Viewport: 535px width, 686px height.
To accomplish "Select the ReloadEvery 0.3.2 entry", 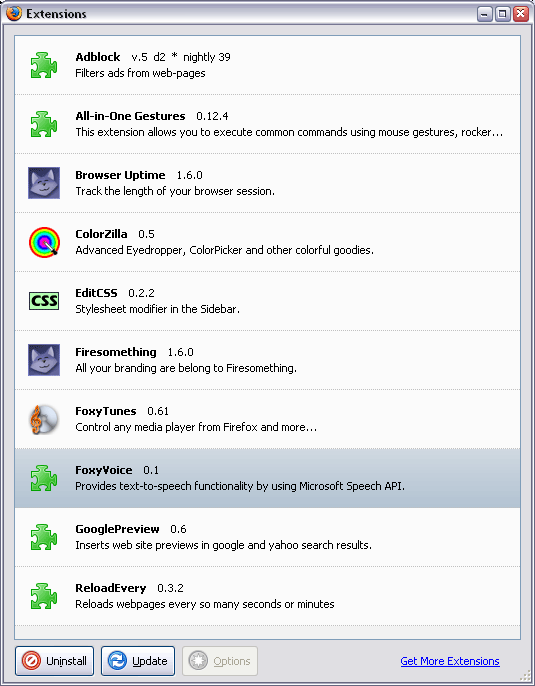I will tap(267, 596).
